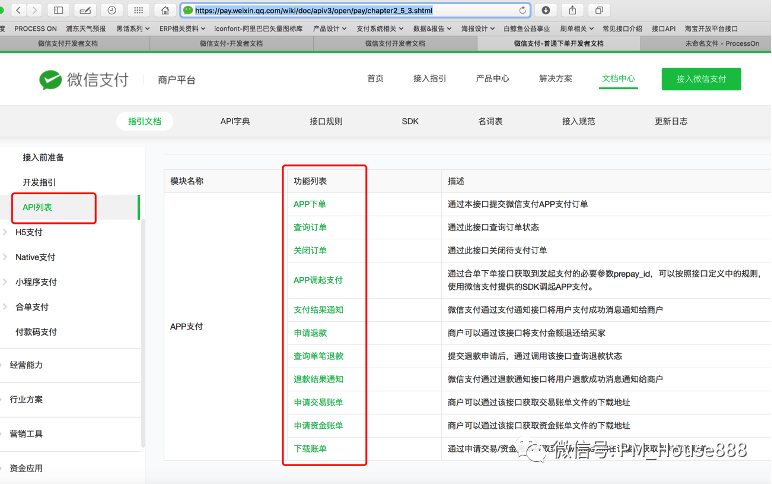Image resolution: width=772 pixels, height=484 pixels.
Task: Open the 支付结果通知 API link
Action: pos(319,310)
